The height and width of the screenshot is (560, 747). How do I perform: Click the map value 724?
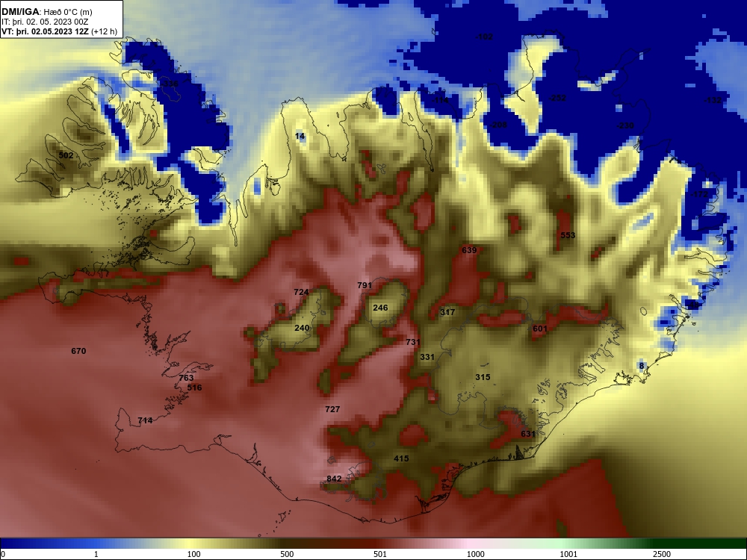pyautogui.click(x=301, y=293)
